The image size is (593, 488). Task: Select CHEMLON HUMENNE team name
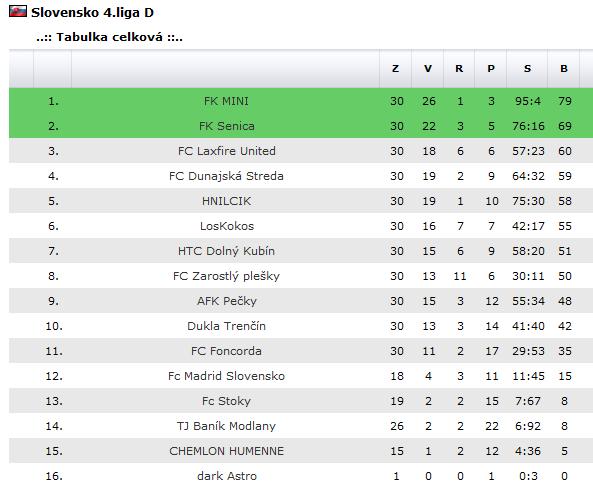point(226,451)
